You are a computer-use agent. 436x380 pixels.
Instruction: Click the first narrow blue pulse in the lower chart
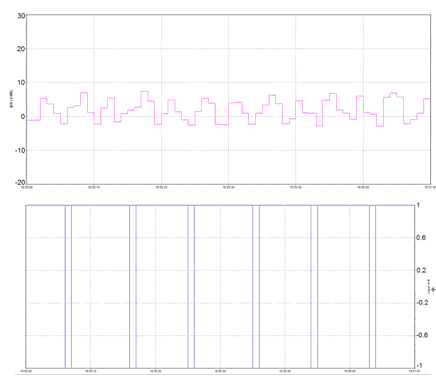(x=68, y=287)
